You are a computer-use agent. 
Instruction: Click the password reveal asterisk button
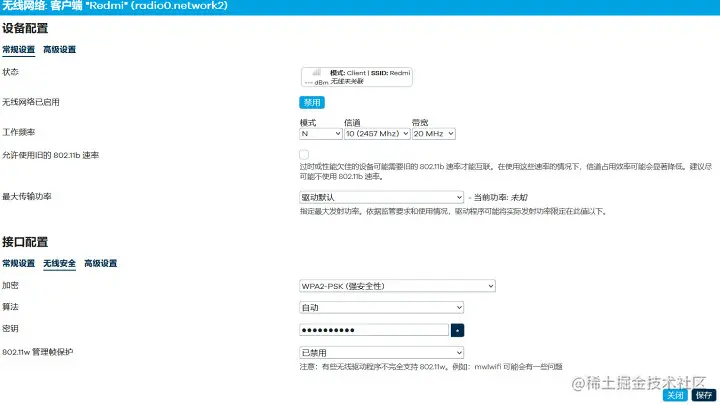(x=457, y=330)
